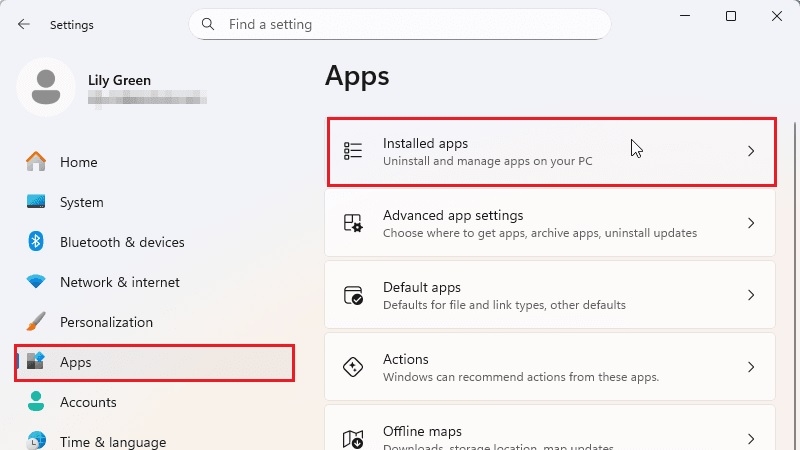Click the Lily Green account name
Viewport: 800px width, 450px height.
pyautogui.click(x=119, y=80)
